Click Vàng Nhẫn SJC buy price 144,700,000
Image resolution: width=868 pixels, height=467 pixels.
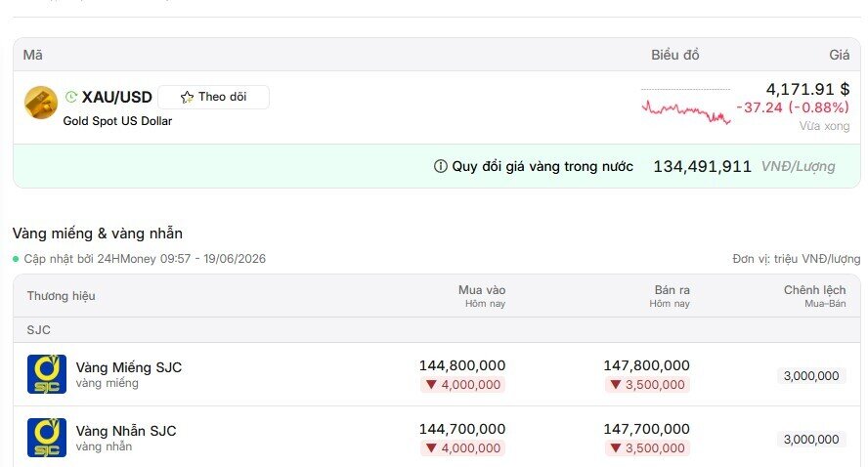(x=462, y=429)
